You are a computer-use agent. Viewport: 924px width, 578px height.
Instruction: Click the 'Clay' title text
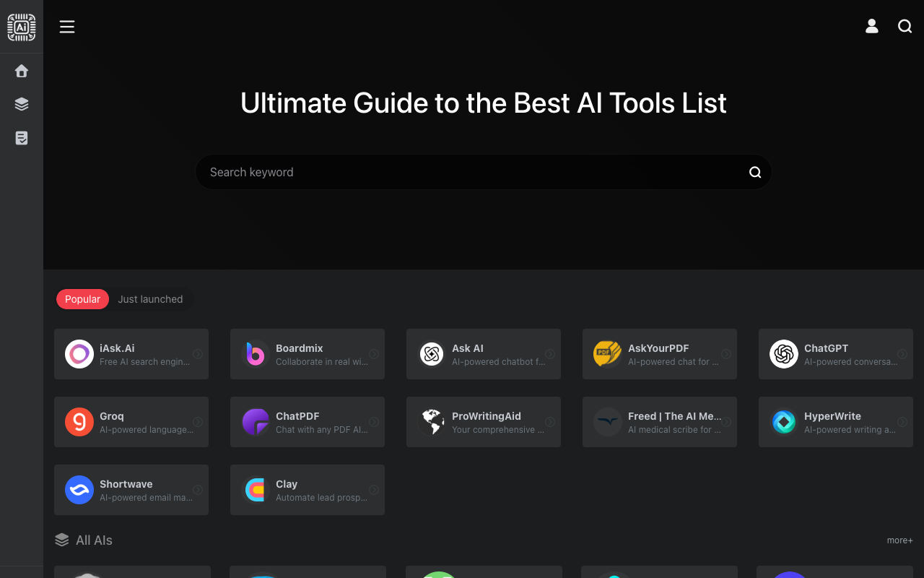pos(287,484)
